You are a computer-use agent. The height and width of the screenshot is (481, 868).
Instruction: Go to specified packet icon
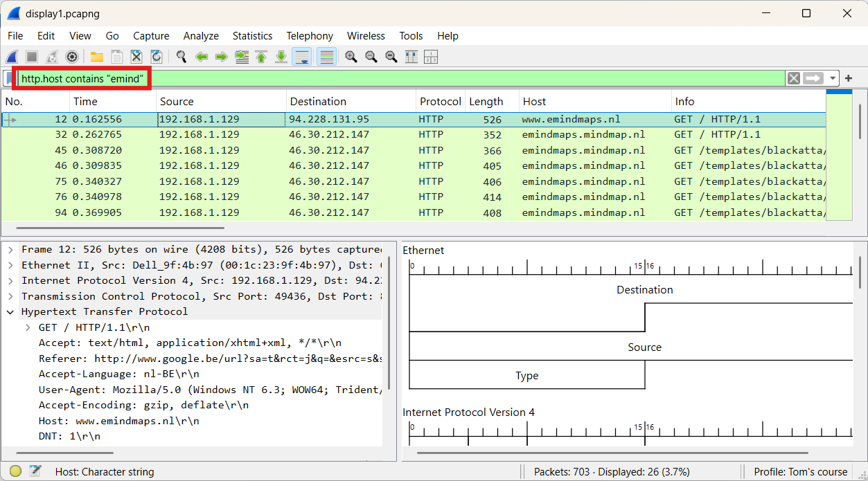tap(242, 57)
